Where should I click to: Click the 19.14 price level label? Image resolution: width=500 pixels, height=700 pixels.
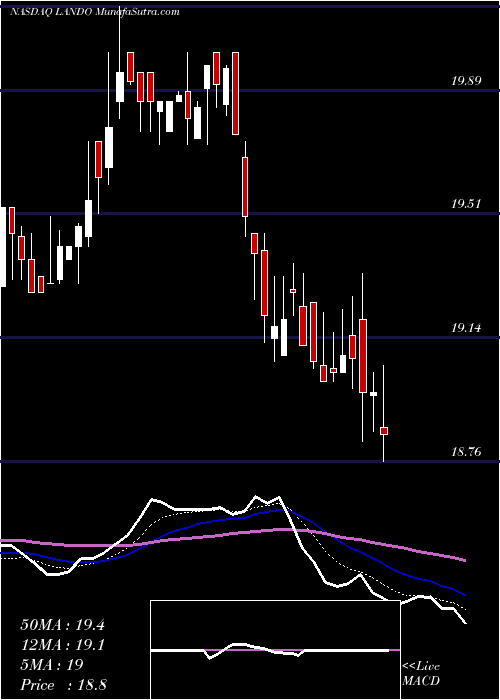pos(466,328)
